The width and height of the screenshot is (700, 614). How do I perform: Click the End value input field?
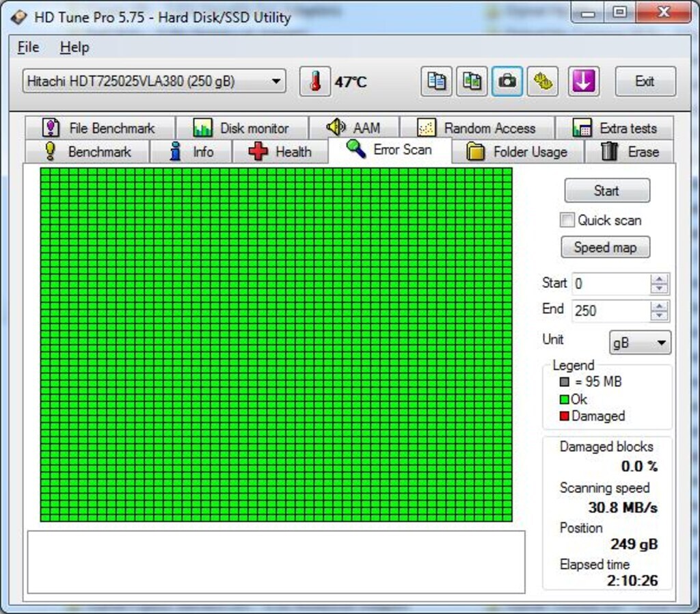(610, 311)
